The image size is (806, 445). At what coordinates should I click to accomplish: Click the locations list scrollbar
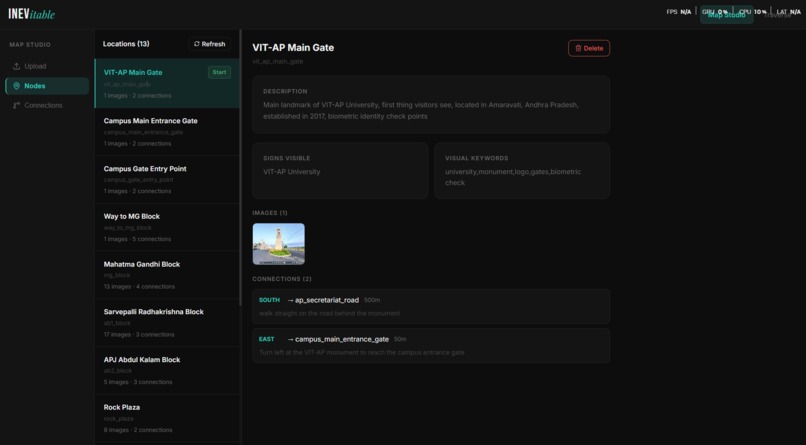(240, 169)
